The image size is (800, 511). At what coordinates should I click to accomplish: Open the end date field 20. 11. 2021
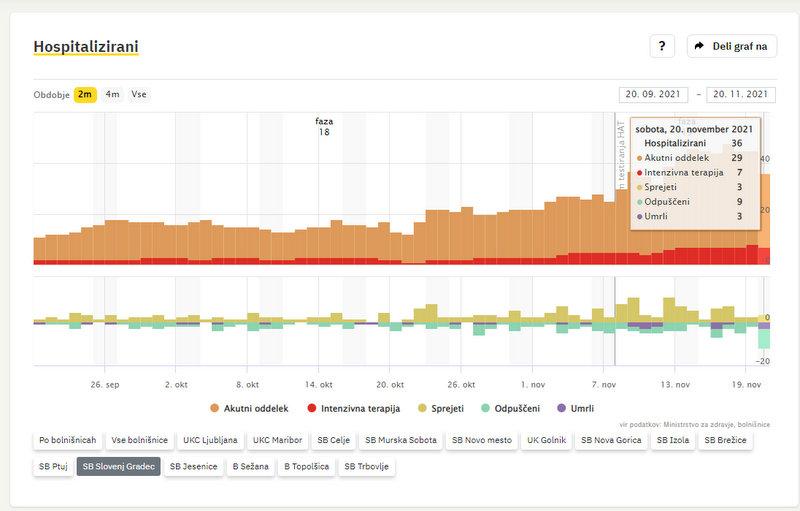(x=741, y=94)
